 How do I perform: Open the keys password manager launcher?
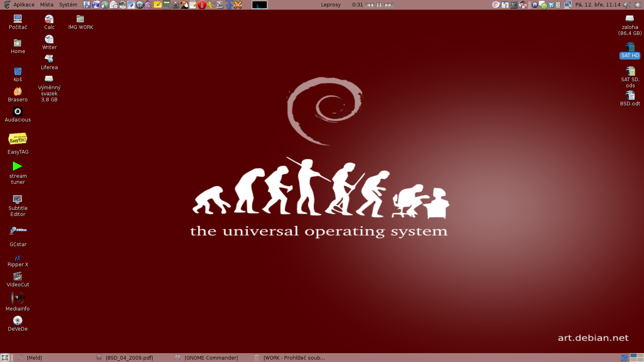(x=211, y=5)
